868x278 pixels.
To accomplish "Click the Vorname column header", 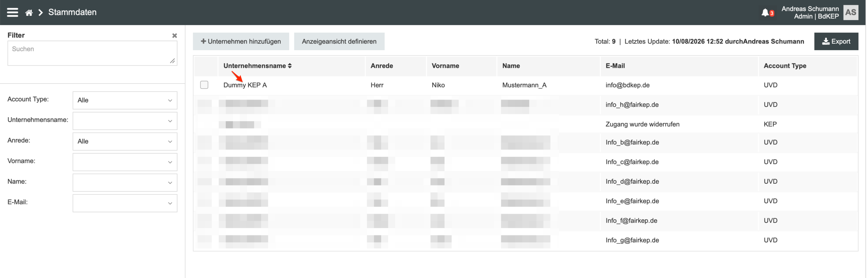I will [445, 66].
